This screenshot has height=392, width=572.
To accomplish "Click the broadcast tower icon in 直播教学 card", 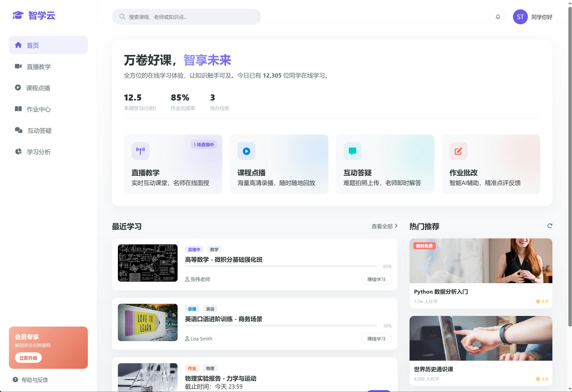I will coord(140,151).
